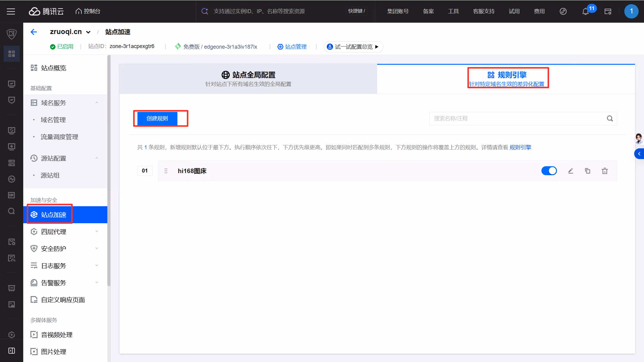Viewport: 644px width, 362px height.
Task: Click the server stack icon in left rail
Action: (12, 163)
